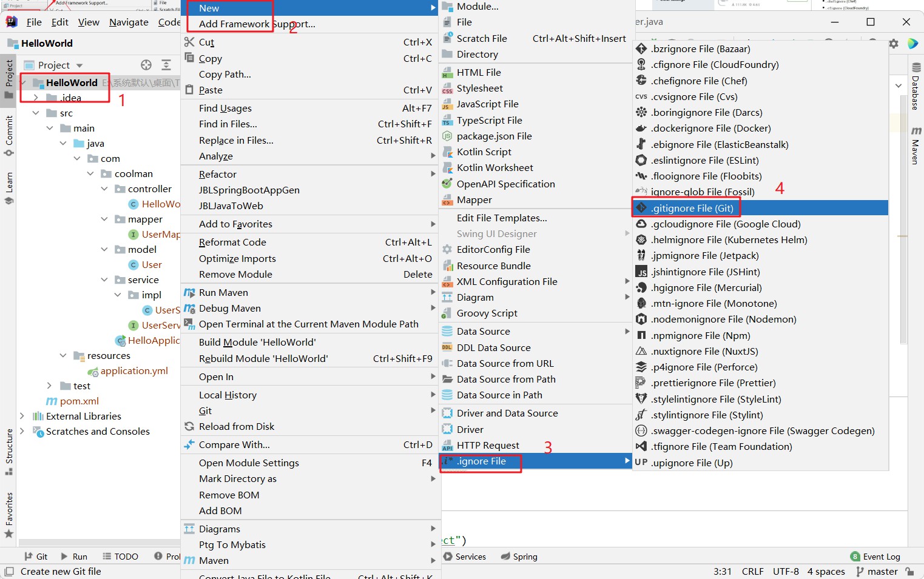Click the DDL Data Source icon
This screenshot has height=579, width=924.
(447, 347)
